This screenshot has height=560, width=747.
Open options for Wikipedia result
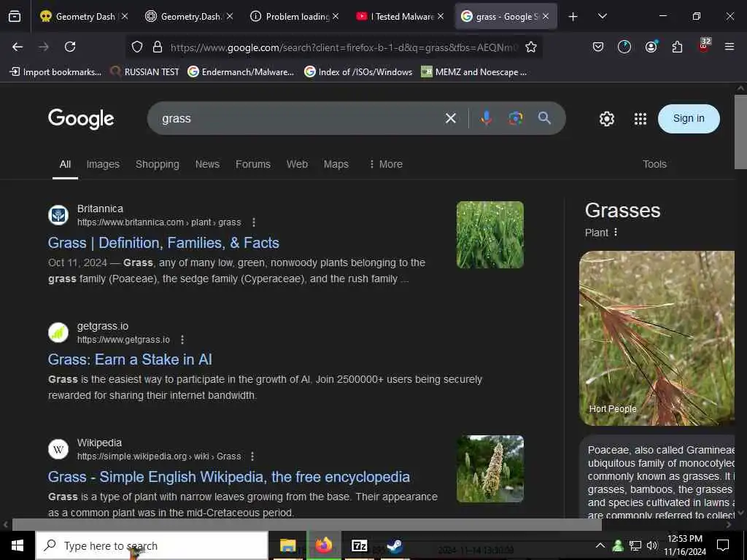click(x=252, y=456)
